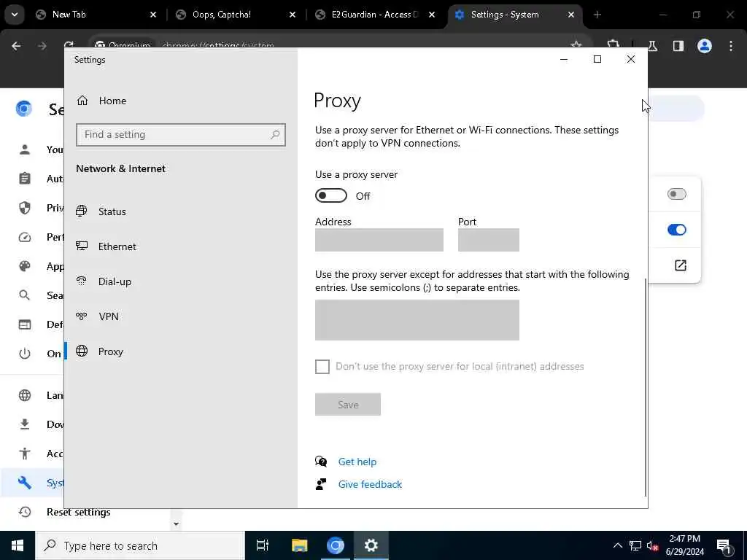The width and height of the screenshot is (747, 560).
Task: Open Chromium's Autofill clipboard icon
Action: click(x=25, y=179)
